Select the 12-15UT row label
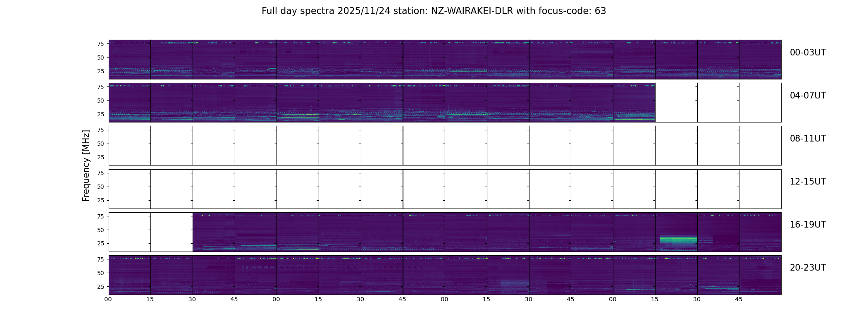This screenshot has width=868, height=331. tap(808, 182)
